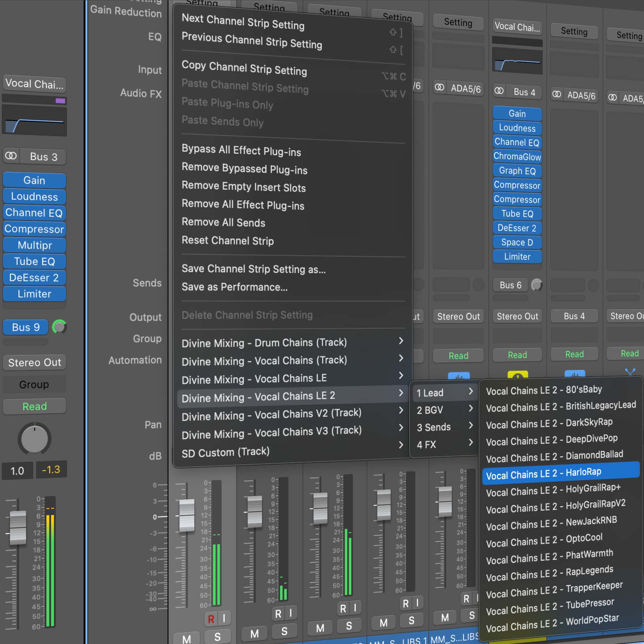Click Group button on left channel strip
644x644 pixels.
pos(34,384)
